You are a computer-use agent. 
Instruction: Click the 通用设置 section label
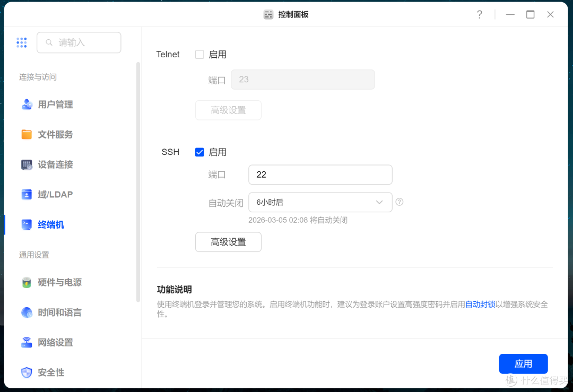click(x=34, y=255)
